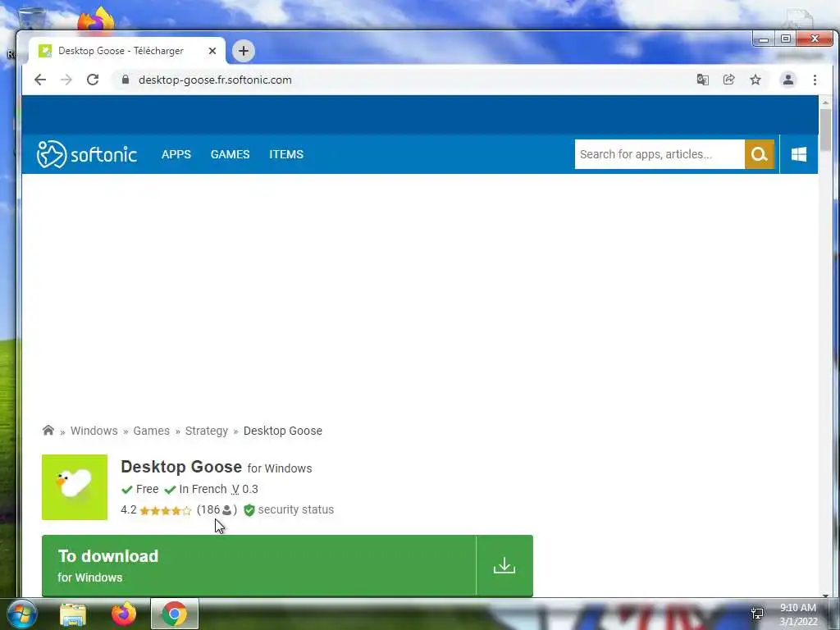Click the search for apps field
Viewport: 840px width, 630px height.
tap(660, 154)
